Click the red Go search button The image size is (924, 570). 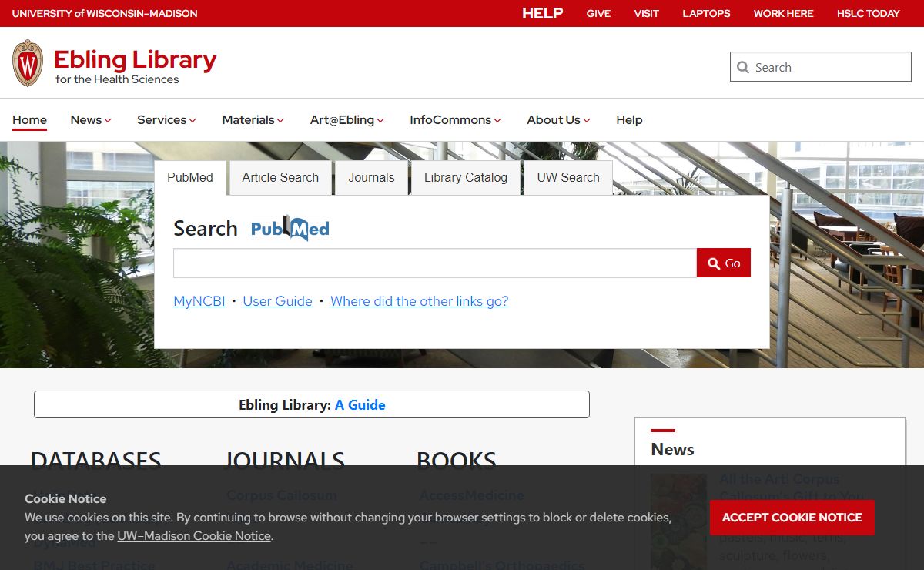(724, 263)
